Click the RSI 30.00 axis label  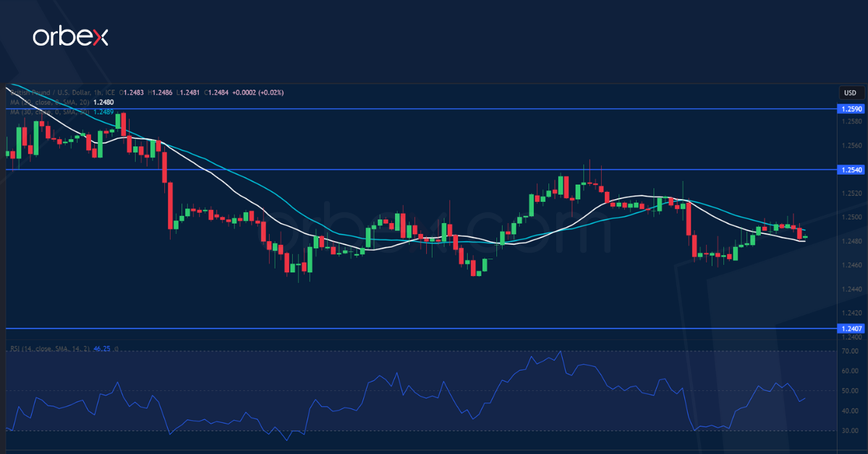point(850,431)
